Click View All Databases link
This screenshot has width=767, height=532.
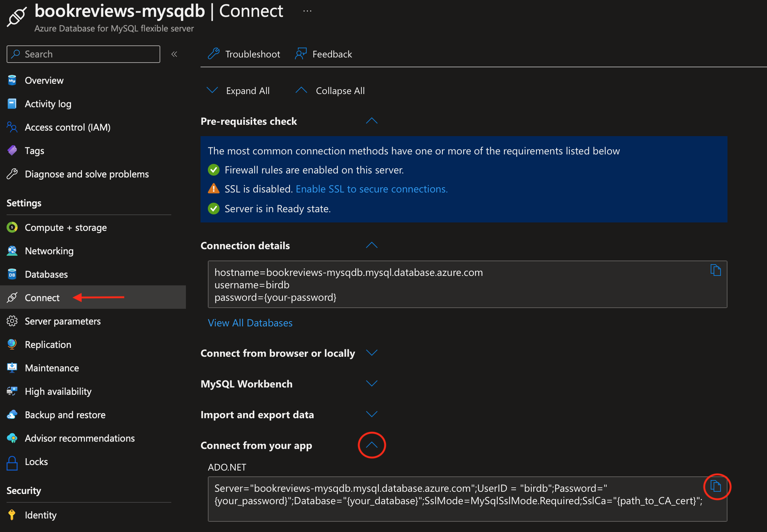pyautogui.click(x=250, y=323)
